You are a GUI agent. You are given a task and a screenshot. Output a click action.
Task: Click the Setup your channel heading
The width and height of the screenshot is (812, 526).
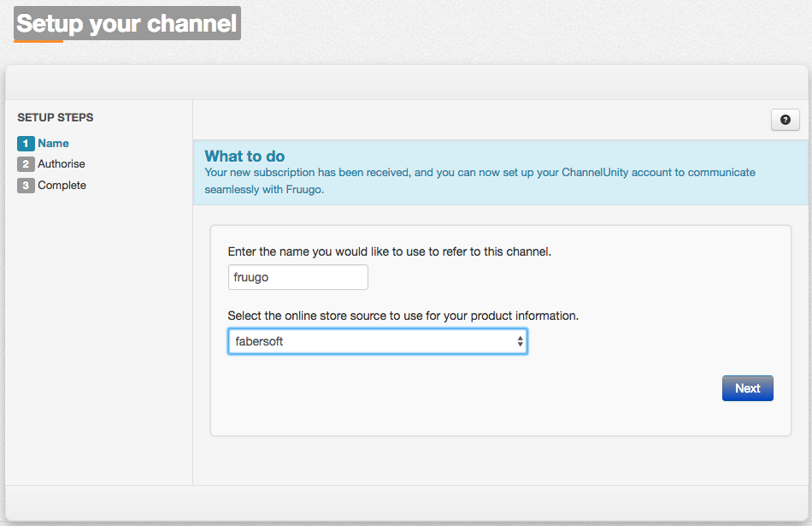tap(127, 23)
